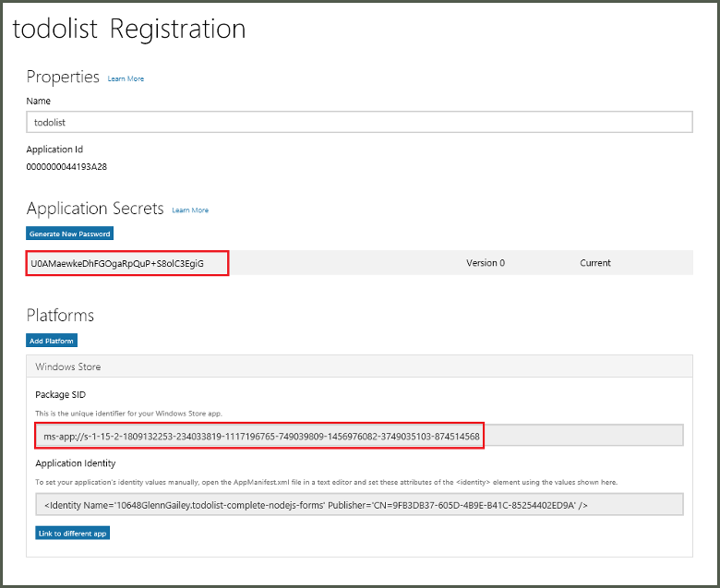The image size is (720, 588).
Task: Click the Name input field containing todolist
Action: (x=359, y=122)
